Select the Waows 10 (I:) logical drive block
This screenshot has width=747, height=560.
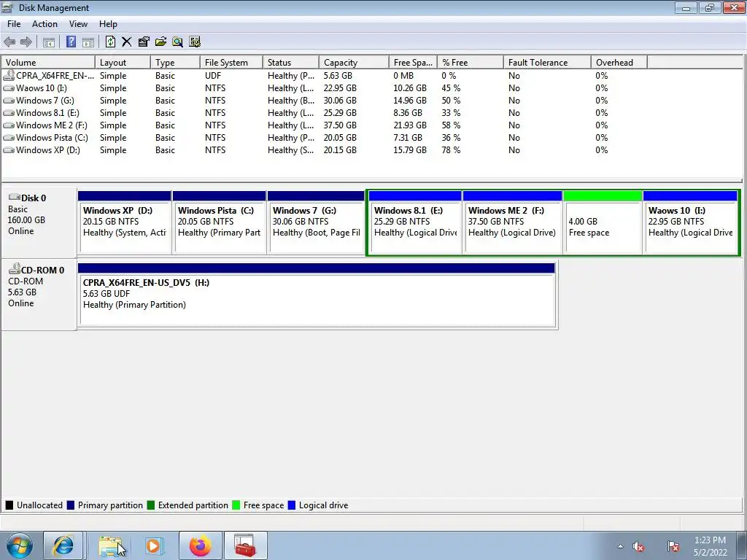(690, 222)
